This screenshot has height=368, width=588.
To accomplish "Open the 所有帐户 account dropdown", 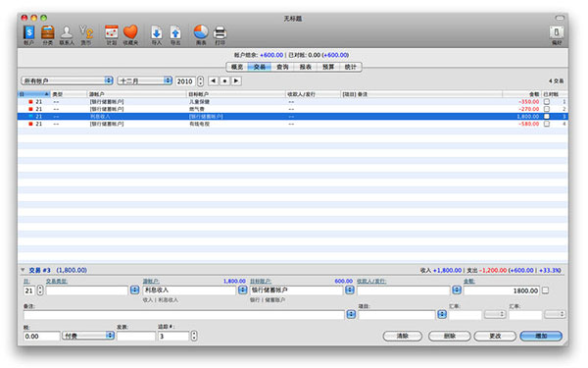I will (x=67, y=80).
